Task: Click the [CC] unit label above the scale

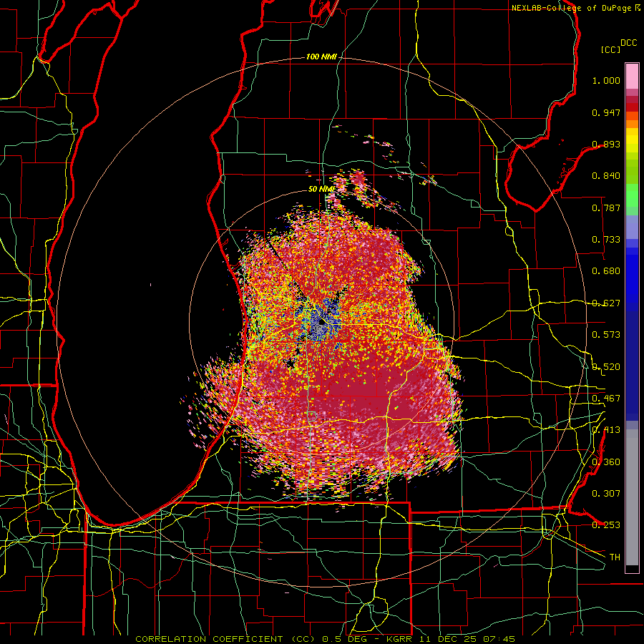Action: tap(611, 49)
